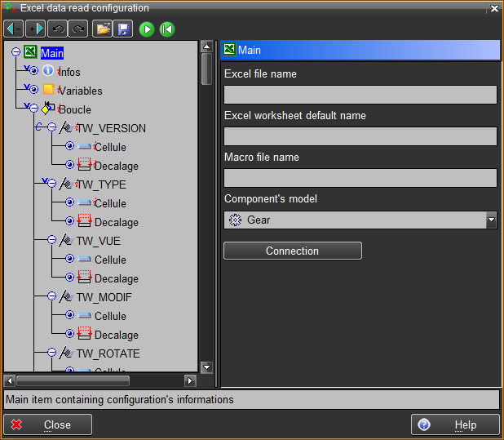
Task: Click the Excel file name field
Action: 360,95
